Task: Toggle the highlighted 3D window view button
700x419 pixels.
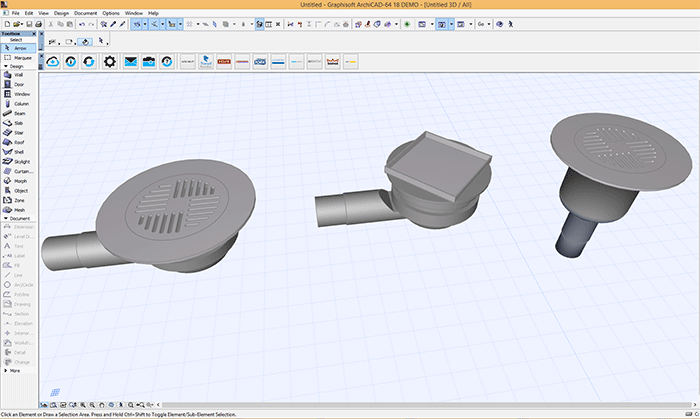Action: pos(442,24)
